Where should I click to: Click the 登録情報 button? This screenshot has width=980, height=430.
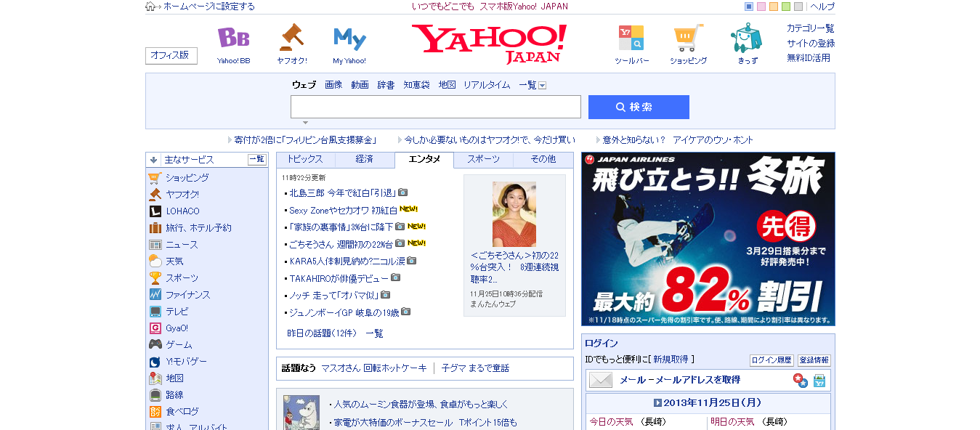coord(814,360)
